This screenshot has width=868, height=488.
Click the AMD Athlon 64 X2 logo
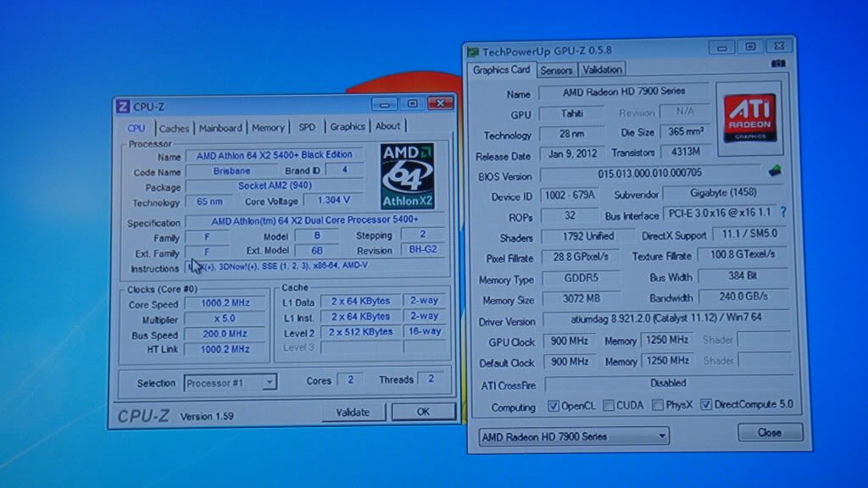pyautogui.click(x=408, y=176)
